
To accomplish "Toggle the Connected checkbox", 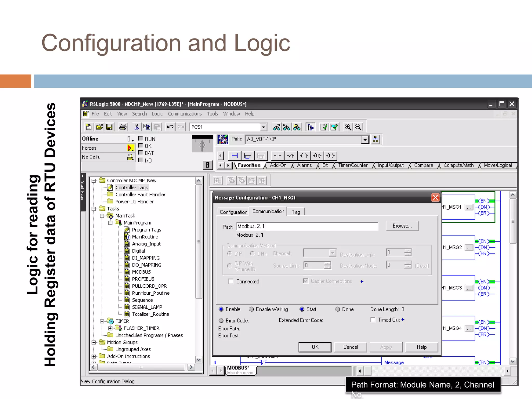I will (231, 282).
